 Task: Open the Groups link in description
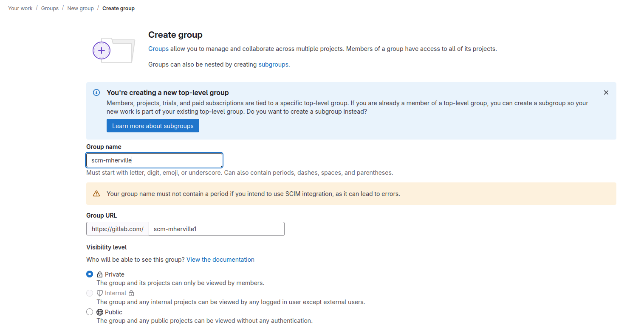point(158,49)
